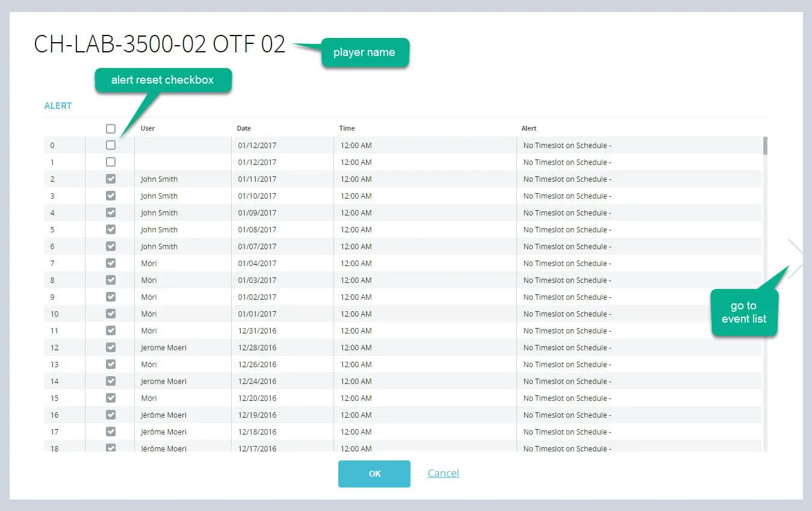
Task: Check the alert reset box for row 1
Action: (x=111, y=162)
